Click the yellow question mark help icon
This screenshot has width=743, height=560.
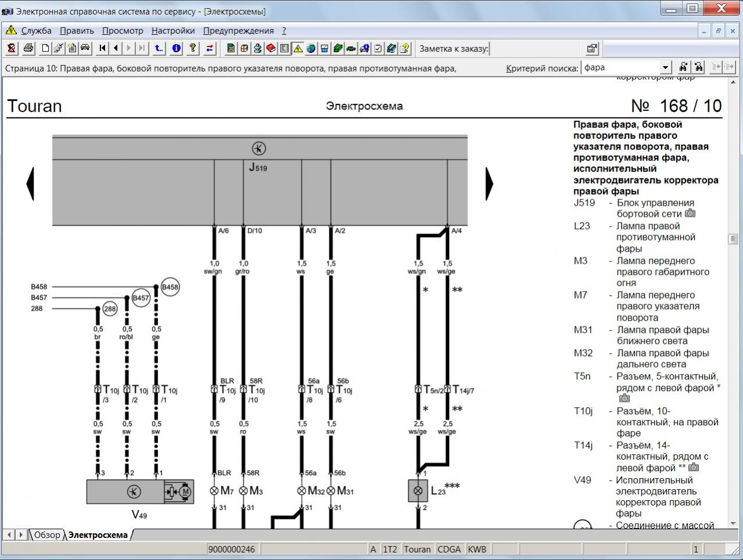tap(193, 49)
